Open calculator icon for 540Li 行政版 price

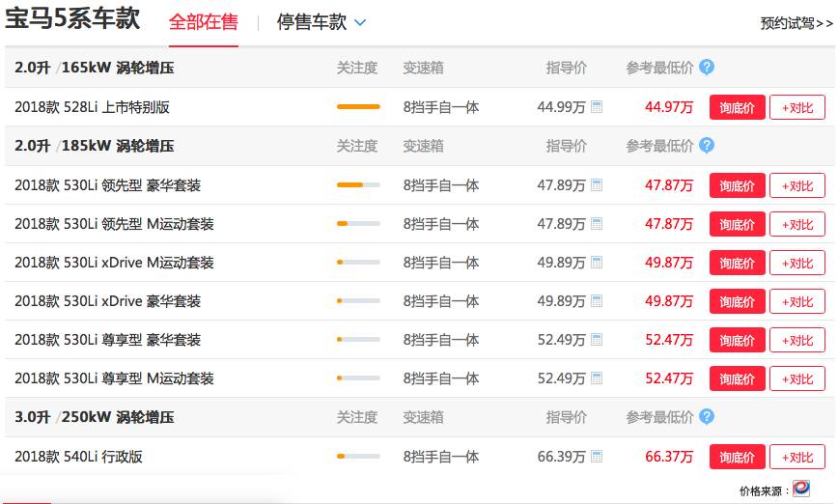[x=597, y=457]
